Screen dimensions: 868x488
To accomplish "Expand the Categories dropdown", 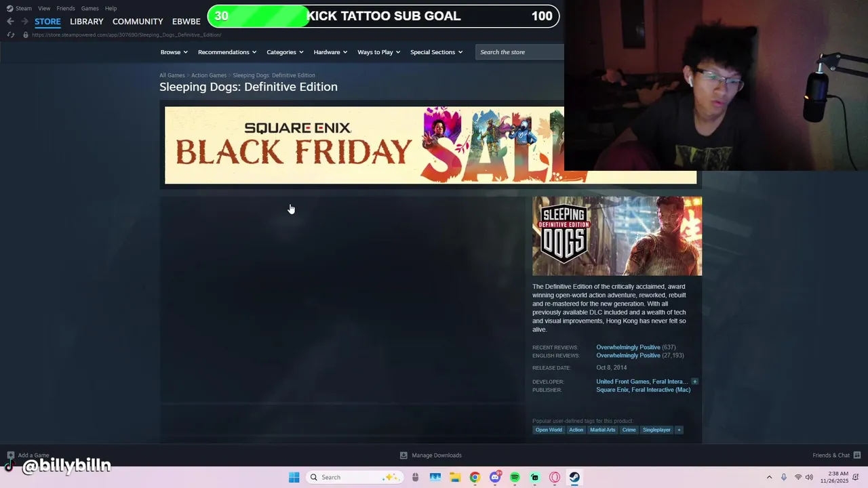I will click(284, 52).
